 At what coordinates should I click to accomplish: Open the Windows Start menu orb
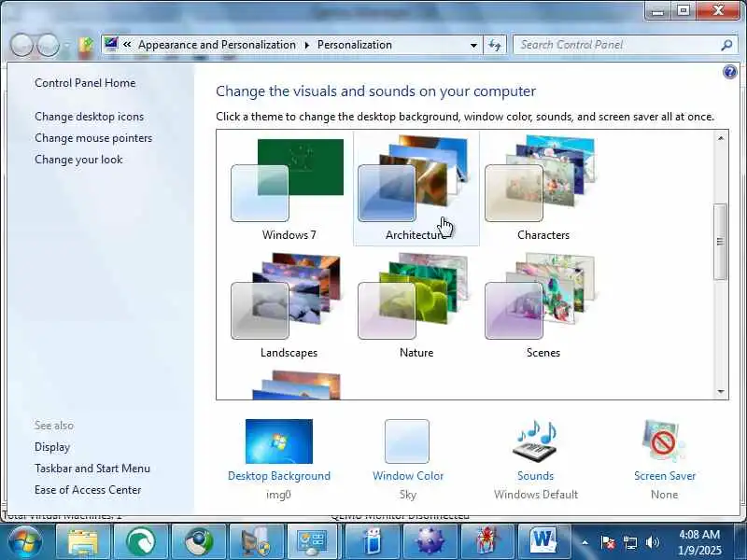[25, 541]
